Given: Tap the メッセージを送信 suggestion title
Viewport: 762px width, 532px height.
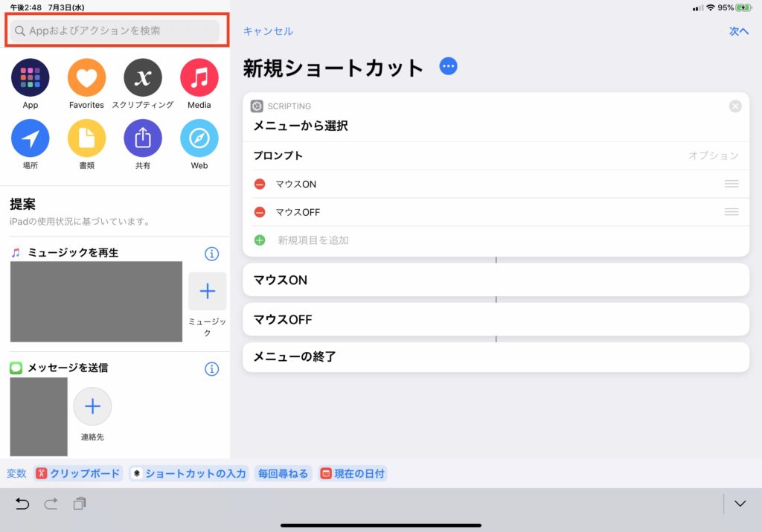Looking at the screenshot, I should (68, 368).
